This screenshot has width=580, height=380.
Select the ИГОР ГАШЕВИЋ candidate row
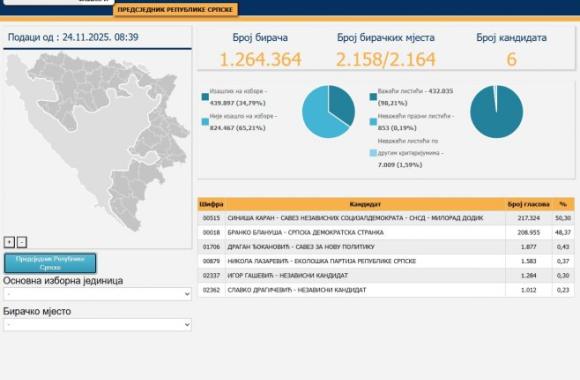(x=386, y=276)
